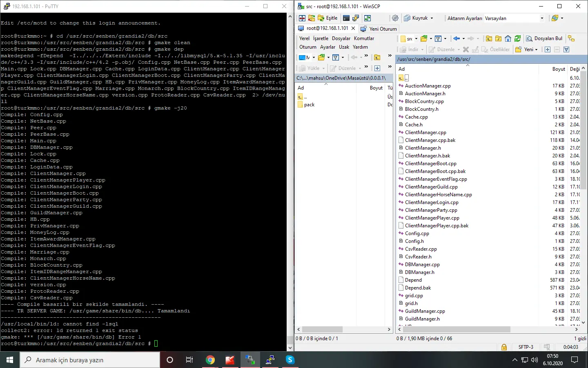Switch to the Yeni Oturum tab
Image resolution: width=588 pixels, height=368 pixels.
[379, 29]
